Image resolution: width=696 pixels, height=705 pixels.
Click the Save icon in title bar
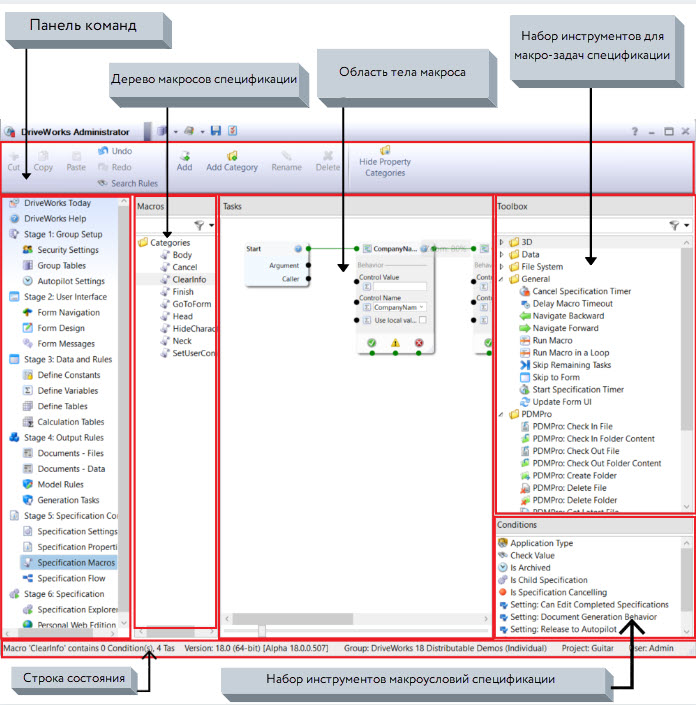[216, 131]
